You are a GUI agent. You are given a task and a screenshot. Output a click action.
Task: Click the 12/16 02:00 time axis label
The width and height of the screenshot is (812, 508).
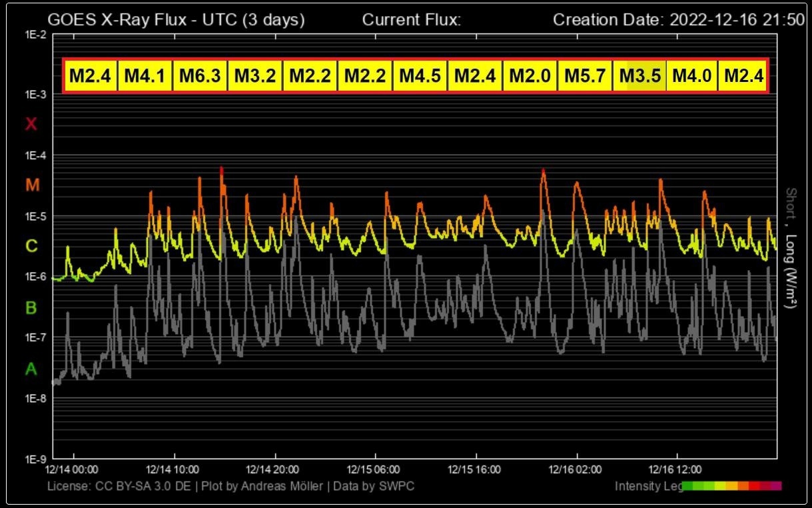[x=576, y=470]
